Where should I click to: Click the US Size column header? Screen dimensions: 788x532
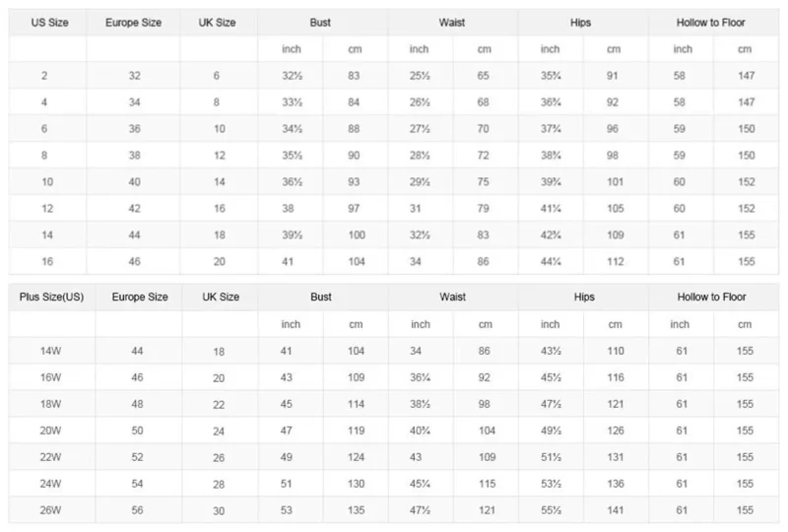click(49, 23)
